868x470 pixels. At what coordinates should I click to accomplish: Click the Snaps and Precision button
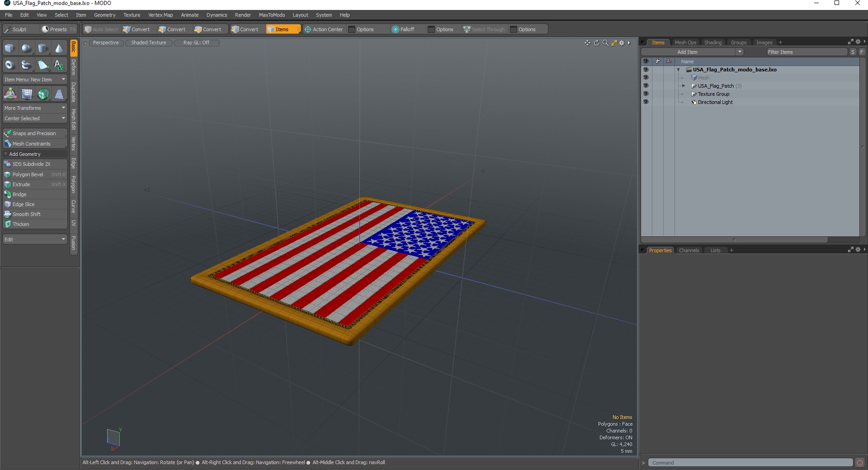click(35, 133)
